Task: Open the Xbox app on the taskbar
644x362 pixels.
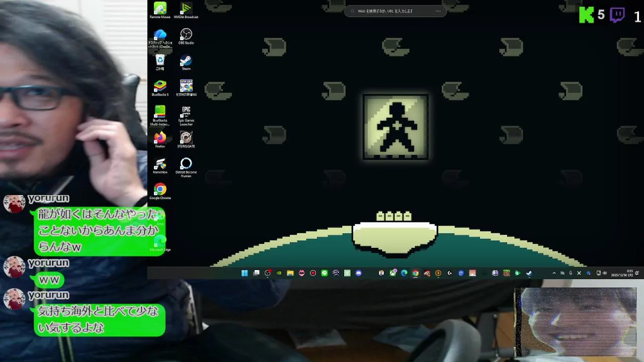Action: coord(393,273)
